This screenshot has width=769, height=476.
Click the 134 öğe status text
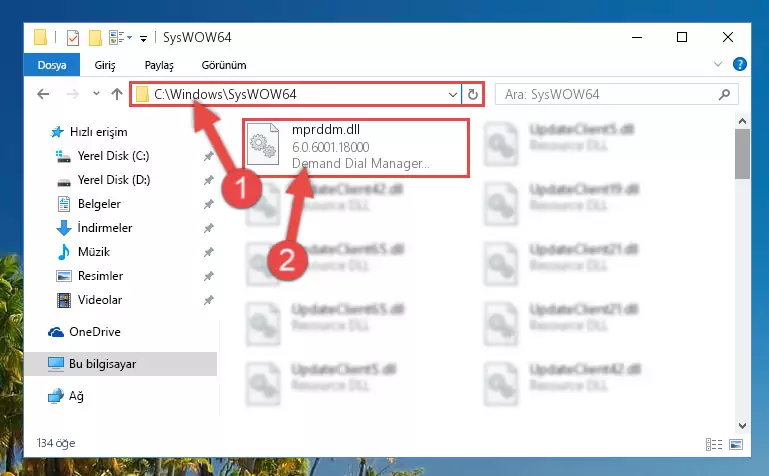point(56,443)
